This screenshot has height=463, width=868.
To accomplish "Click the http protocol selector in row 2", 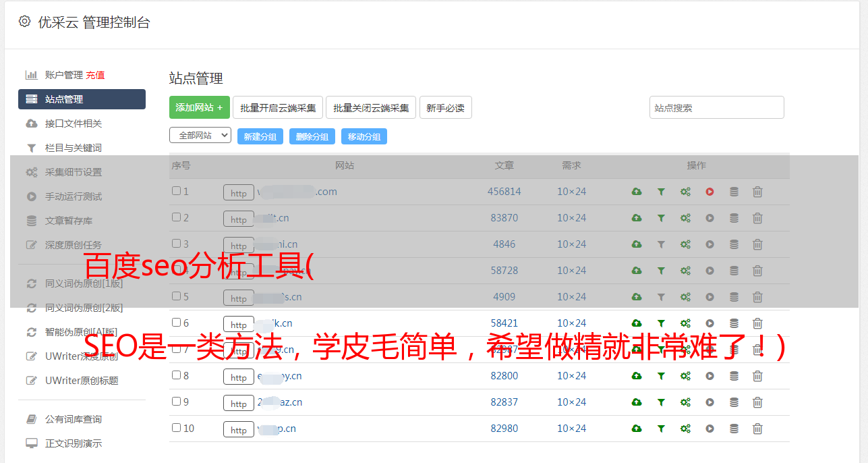I will [x=239, y=219].
